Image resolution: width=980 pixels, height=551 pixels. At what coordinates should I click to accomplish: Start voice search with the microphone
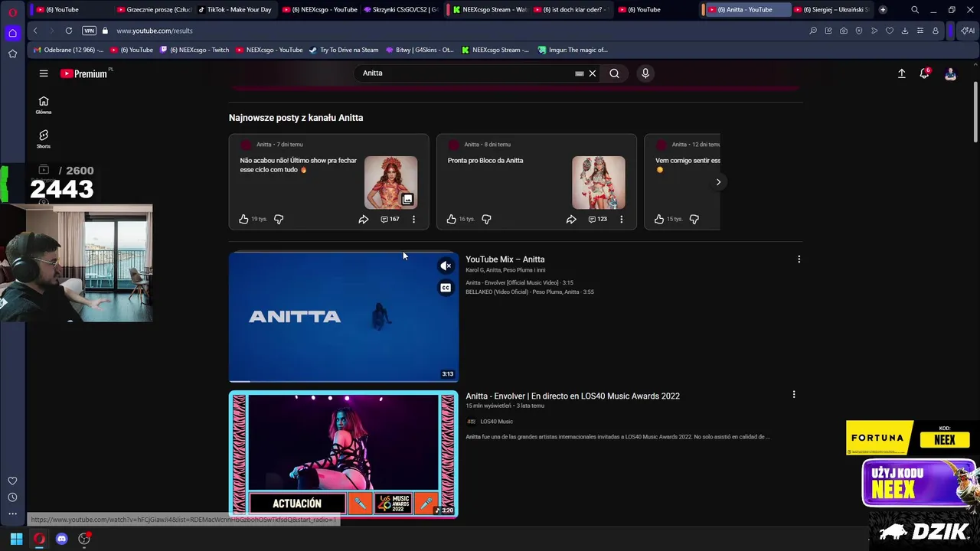645,73
